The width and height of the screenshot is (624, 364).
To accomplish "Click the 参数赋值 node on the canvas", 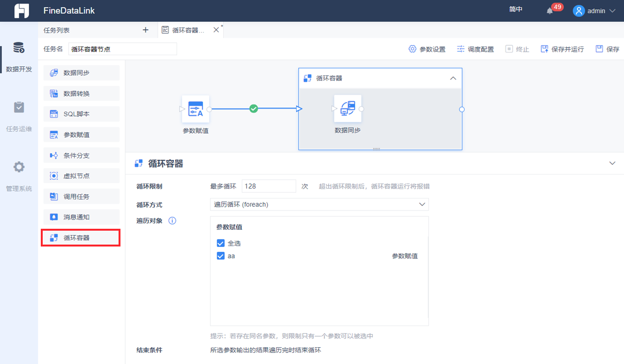I will (195, 109).
